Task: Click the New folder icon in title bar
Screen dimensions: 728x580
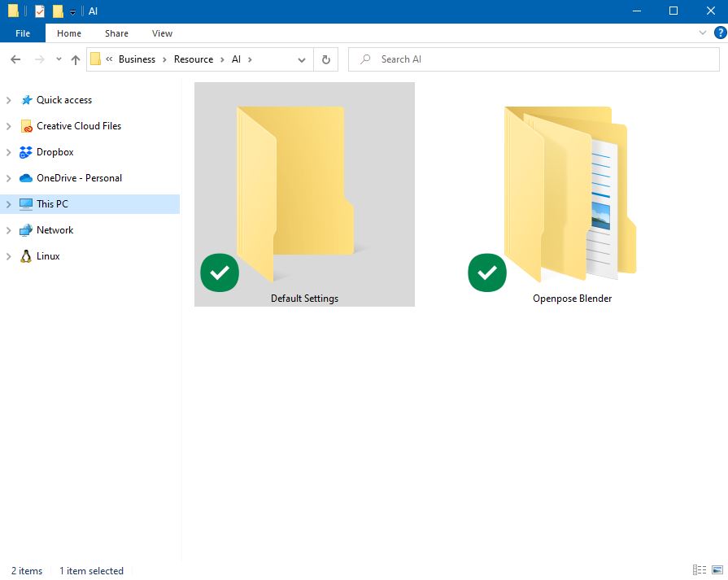Action: pyautogui.click(x=58, y=11)
